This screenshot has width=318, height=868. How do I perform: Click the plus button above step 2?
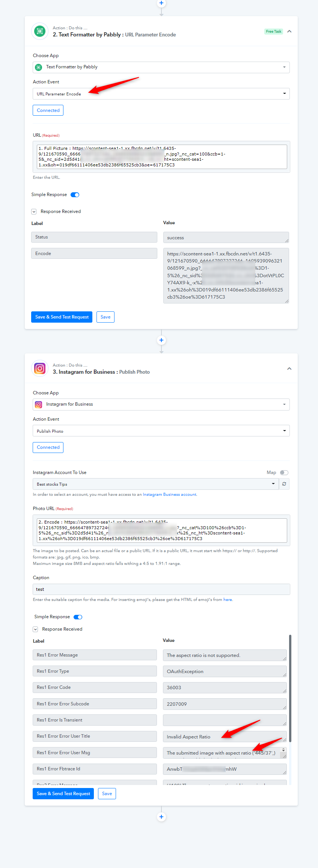tap(161, 3)
